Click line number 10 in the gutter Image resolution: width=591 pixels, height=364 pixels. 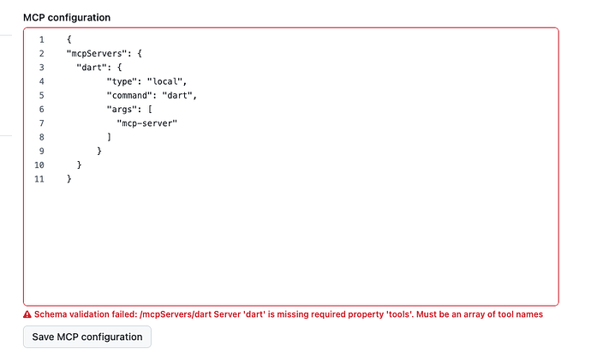[x=39, y=165]
